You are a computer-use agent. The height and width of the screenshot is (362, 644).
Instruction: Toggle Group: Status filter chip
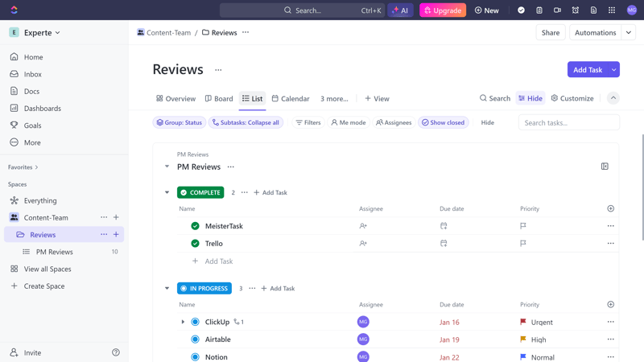tap(179, 122)
